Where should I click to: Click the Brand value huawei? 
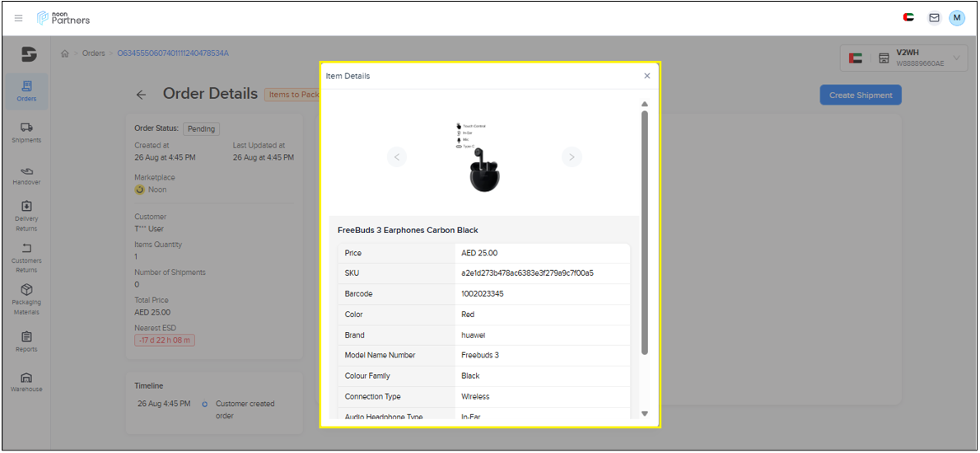[x=474, y=335]
